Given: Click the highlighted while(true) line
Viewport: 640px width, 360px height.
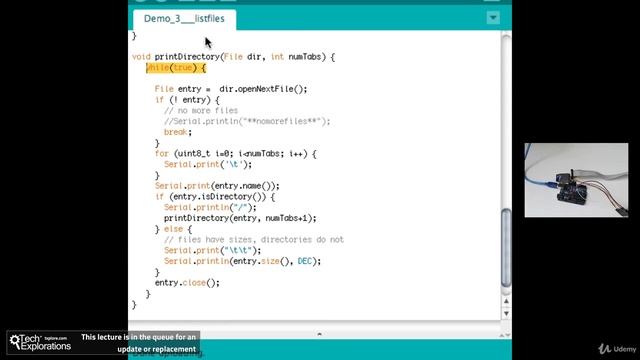Looking at the screenshot, I should coord(176,68).
